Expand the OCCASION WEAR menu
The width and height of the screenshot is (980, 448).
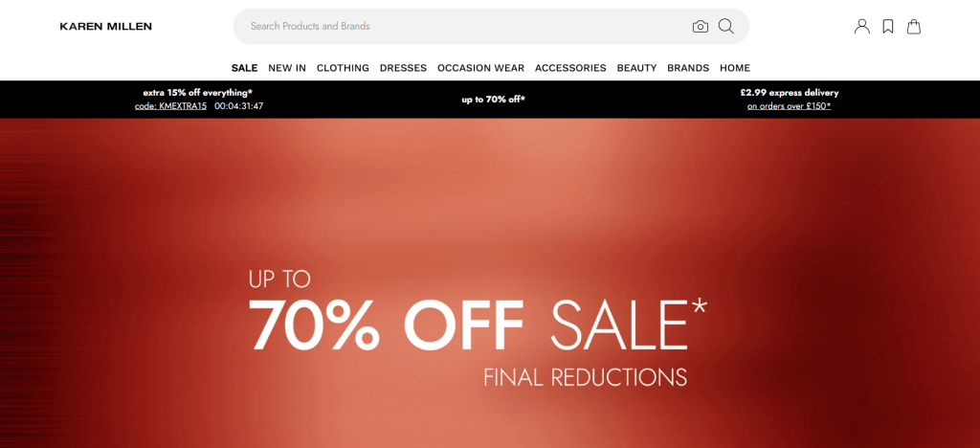pyautogui.click(x=480, y=68)
